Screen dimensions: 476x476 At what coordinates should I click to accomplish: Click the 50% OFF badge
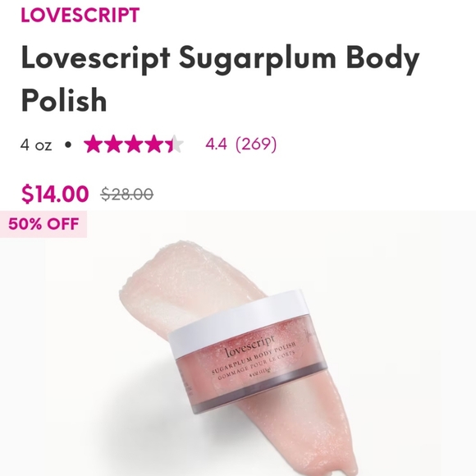tap(43, 224)
